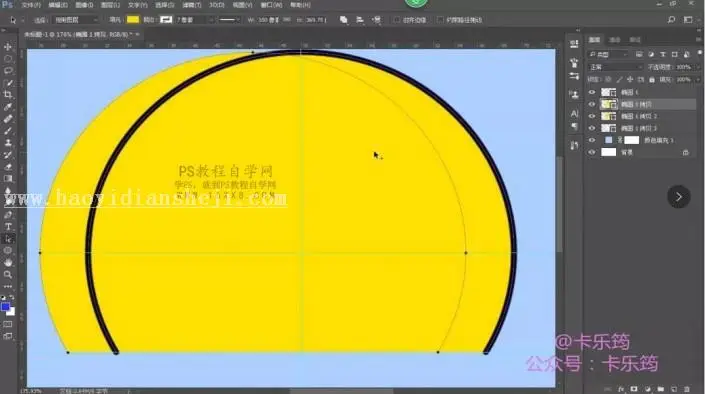Open the layer filter kind dropdown
This screenshot has width=705, height=394.
click(x=608, y=54)
